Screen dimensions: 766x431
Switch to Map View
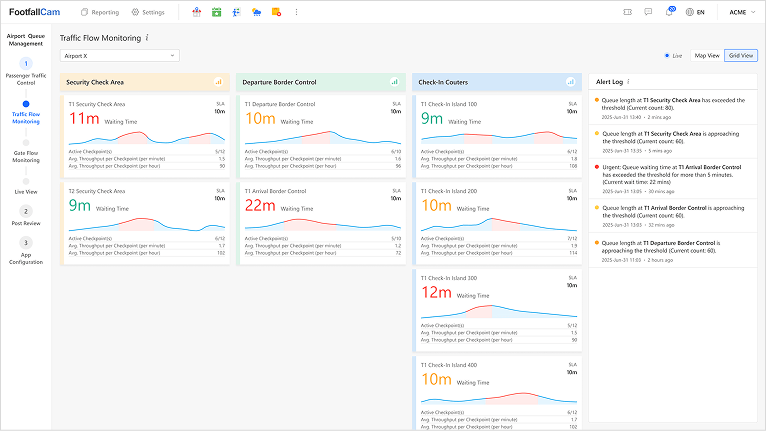[x=707, y=56]
